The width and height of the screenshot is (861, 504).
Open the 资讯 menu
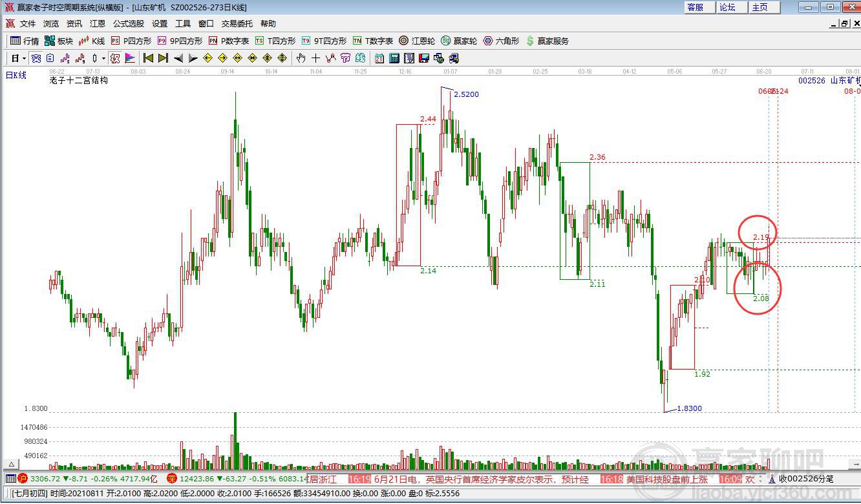pyautogui.click(x=74, y=23)
